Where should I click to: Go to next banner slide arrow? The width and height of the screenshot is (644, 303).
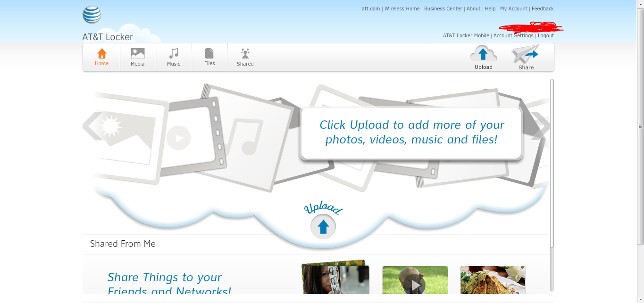point(540,126)
